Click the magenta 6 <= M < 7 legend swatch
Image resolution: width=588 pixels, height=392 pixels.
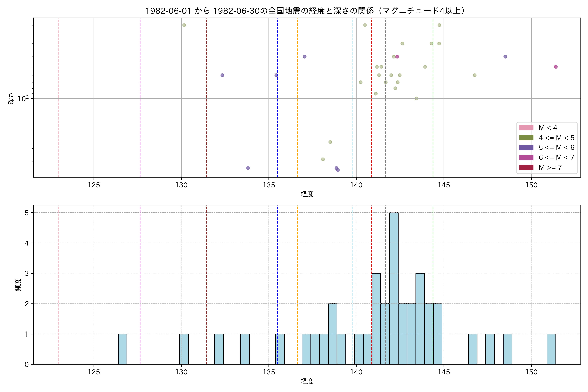coord(526,157)
